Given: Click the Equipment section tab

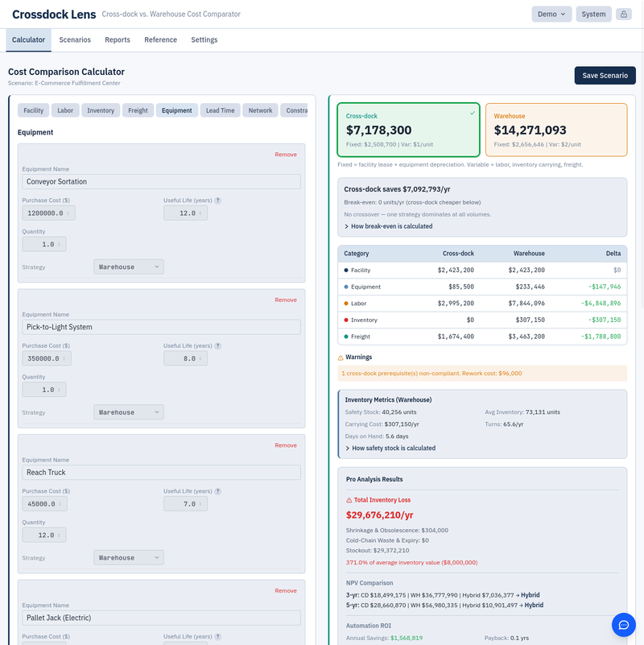Looking at the screenshot, I should (x=177, y=110).
